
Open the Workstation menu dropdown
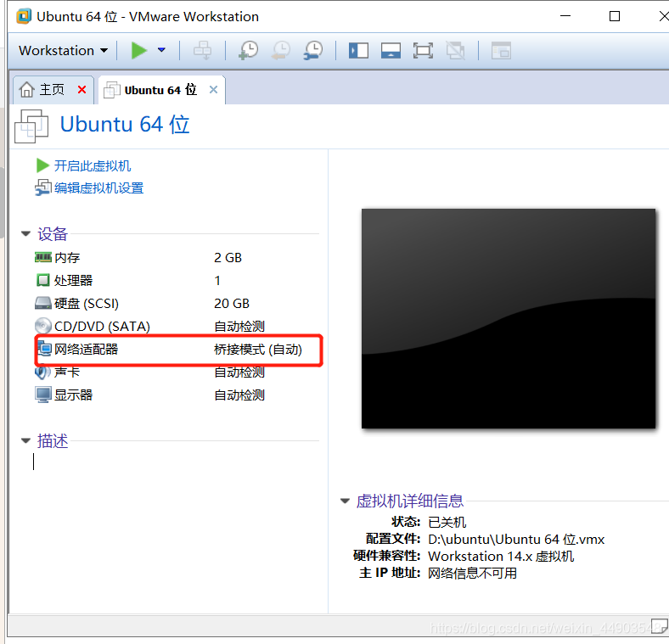pos(63,50)
